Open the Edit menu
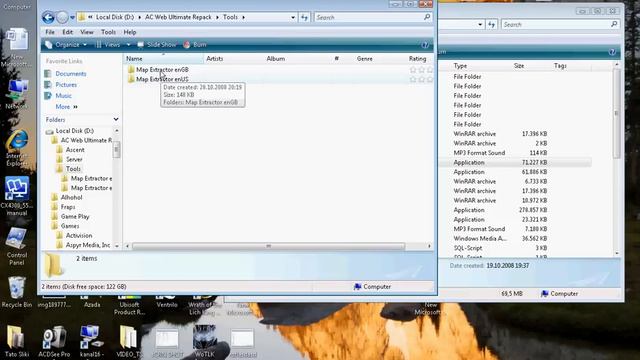Image resolution: width=640 pixels, height=360 pixels. point(67,32)
